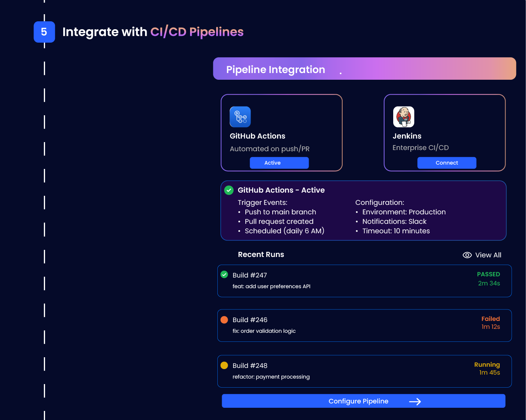Screen dimensions: 526x420
Task: Click the Running status label
Action: pyautogui.click(x=487, y=365)
